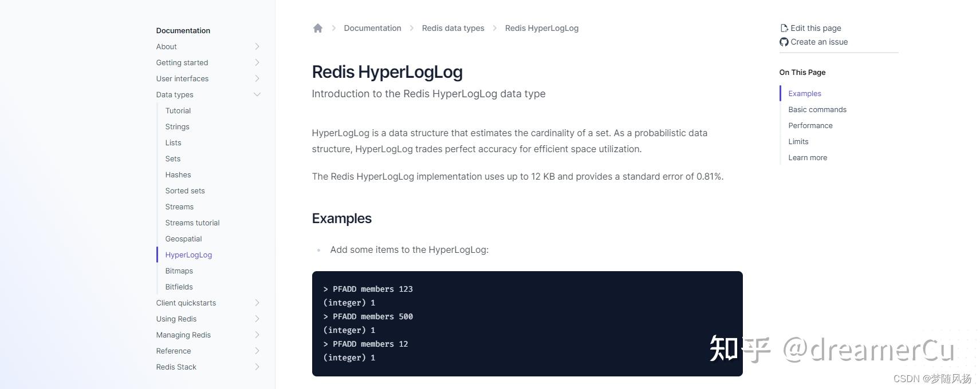980x389 pixels.
Task: Expand the Managing Redis section
Action: click(x=257, y=335)
